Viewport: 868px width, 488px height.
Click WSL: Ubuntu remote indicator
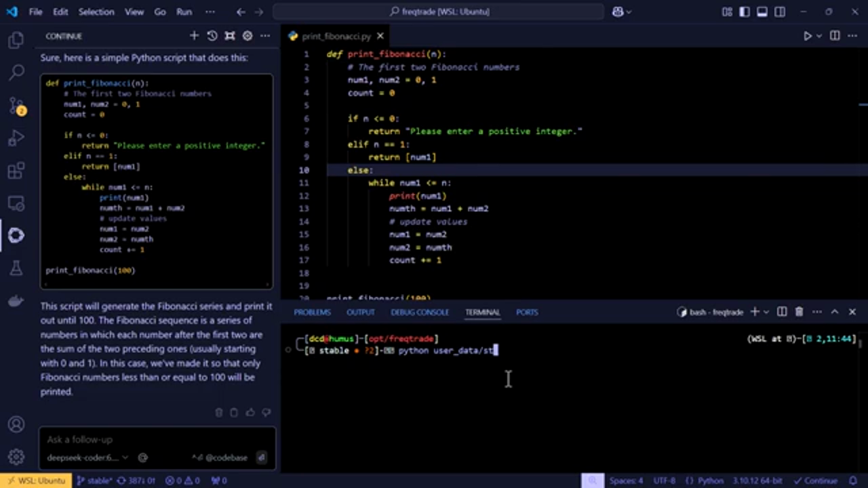click(35, 481)
